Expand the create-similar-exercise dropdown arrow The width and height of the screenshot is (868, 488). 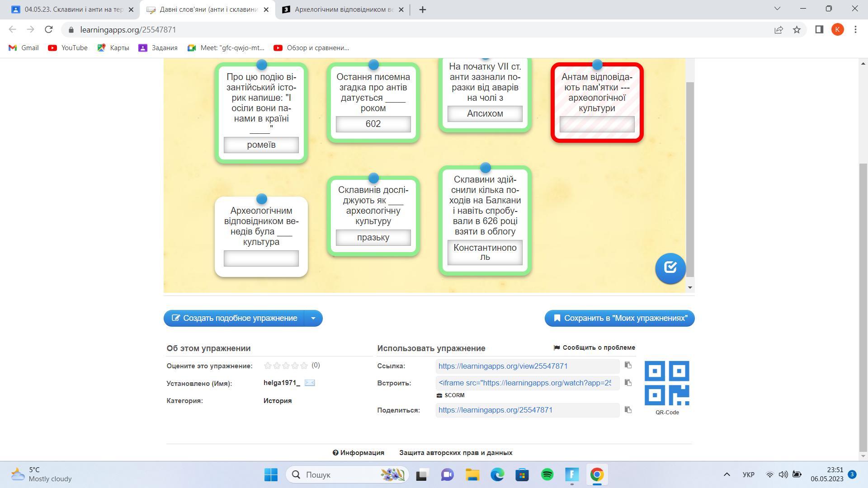[x=313, y=318]
